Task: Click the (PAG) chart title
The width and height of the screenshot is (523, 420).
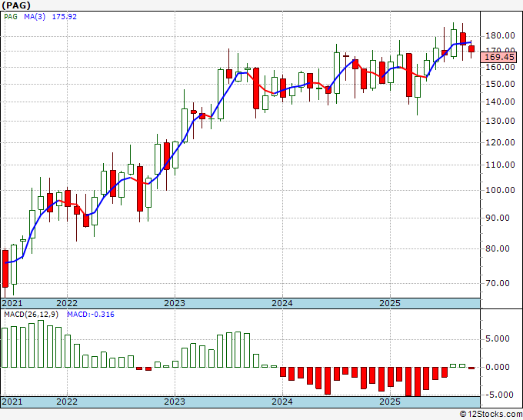Action: [16, 5]
